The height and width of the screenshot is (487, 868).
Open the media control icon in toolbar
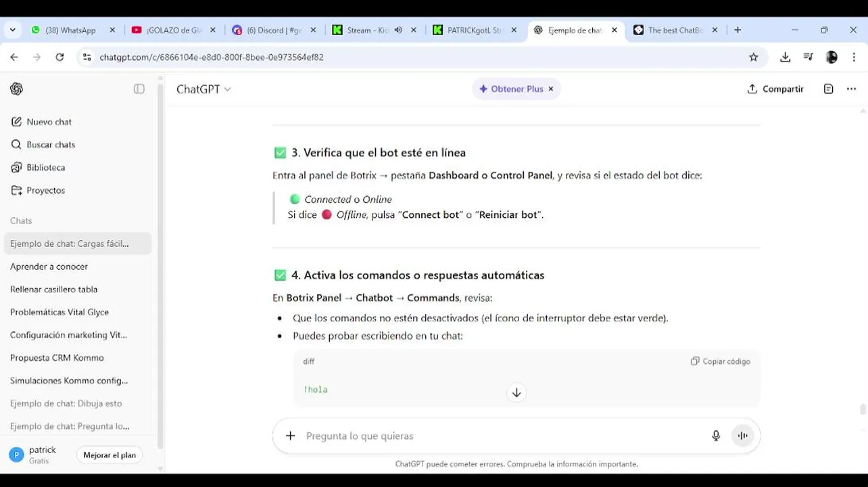pos(808,57)
